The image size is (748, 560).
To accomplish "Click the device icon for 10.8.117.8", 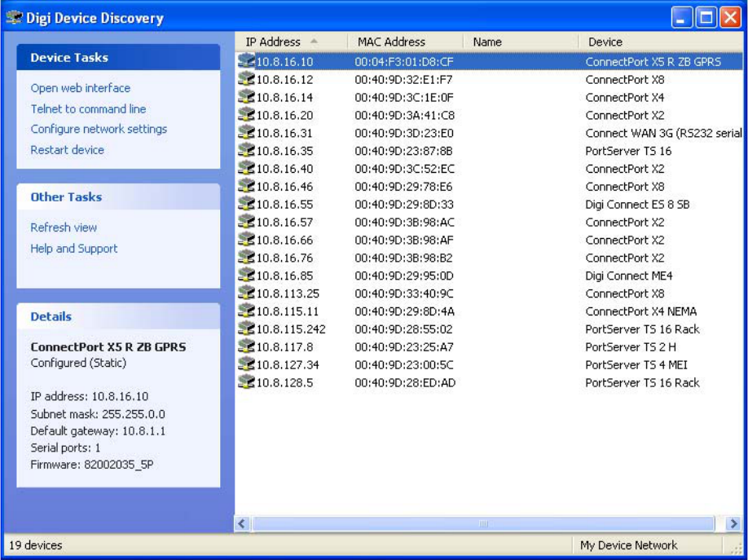I will pos(246,346).
